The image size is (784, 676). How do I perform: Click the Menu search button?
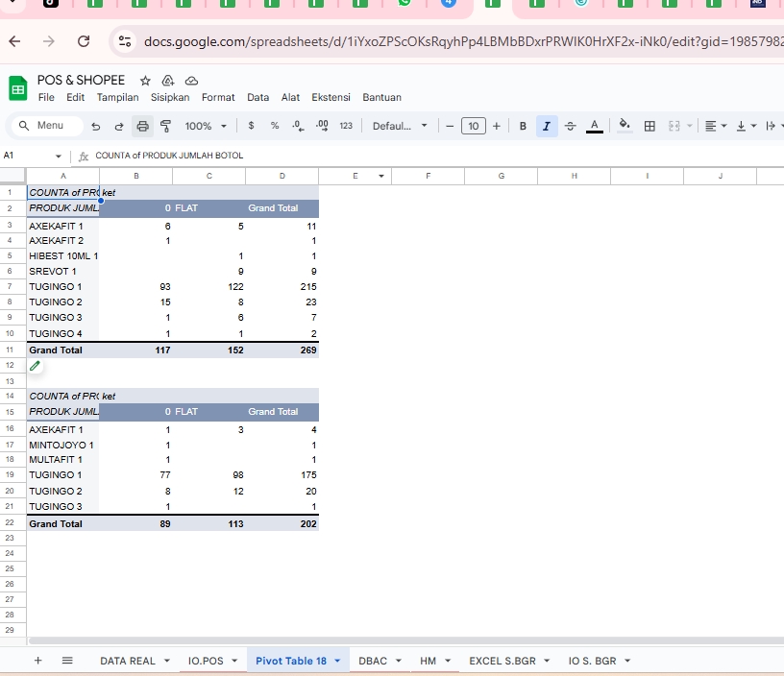pyautogui.click(x=48, y=125)
